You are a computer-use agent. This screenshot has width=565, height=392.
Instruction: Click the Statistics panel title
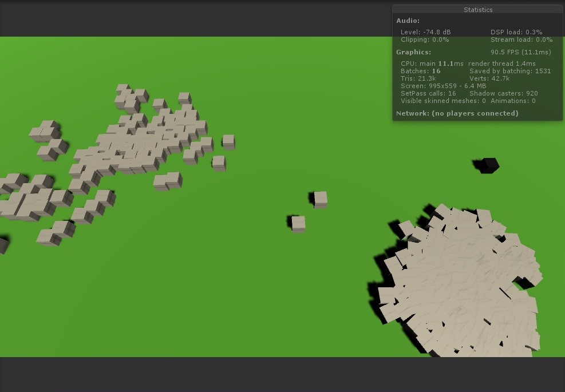[x=478, y=10]
